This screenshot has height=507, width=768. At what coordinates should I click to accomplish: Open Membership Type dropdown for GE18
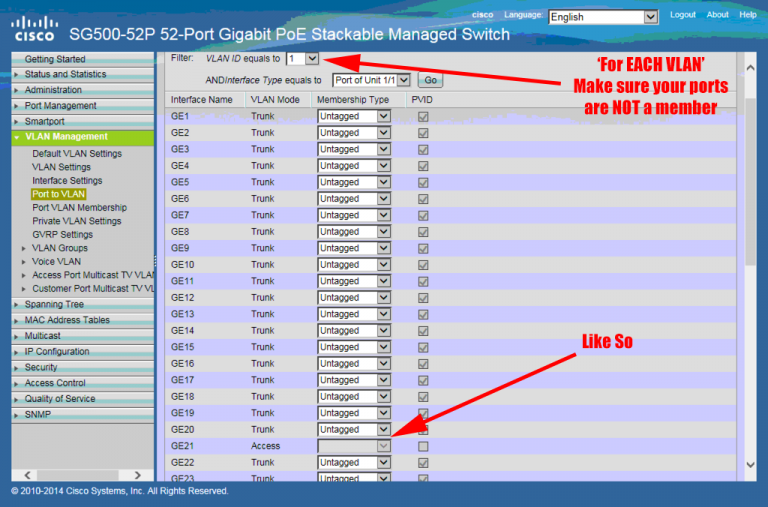coord(354,396)
